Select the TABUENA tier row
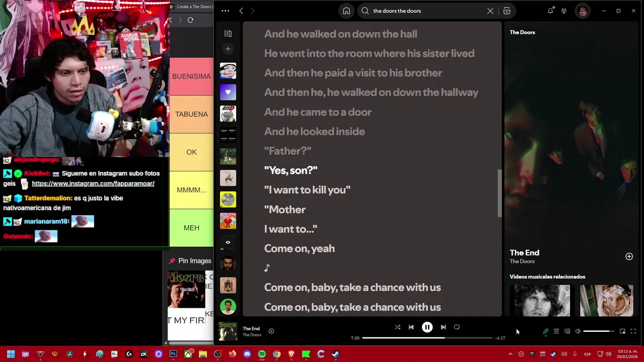Screen dimensions: 644x362 (x=191, y=114)
